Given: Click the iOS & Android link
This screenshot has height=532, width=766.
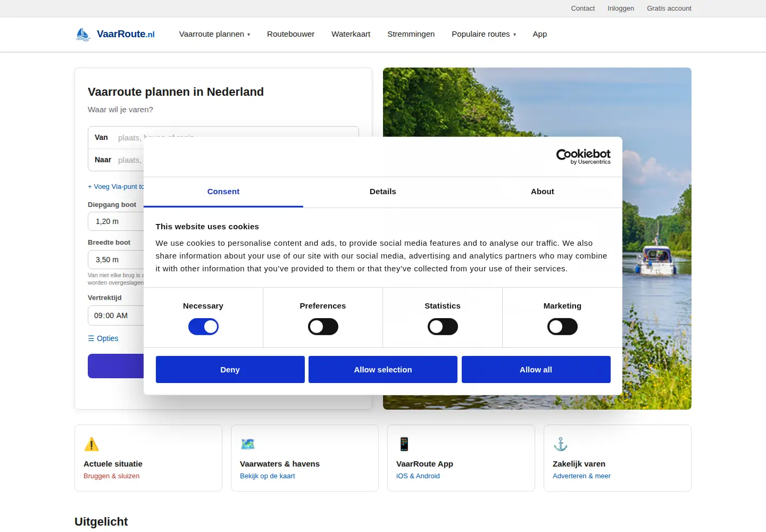Looking at the screenshot, I should pyautogui.click(x=418, y=476).
